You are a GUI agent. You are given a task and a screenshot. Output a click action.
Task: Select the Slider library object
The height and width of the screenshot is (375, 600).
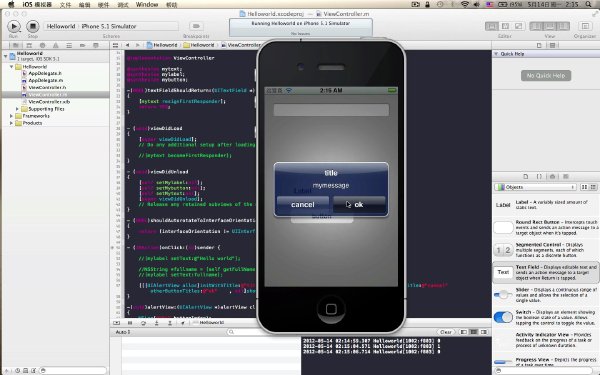tap(546, 295)
